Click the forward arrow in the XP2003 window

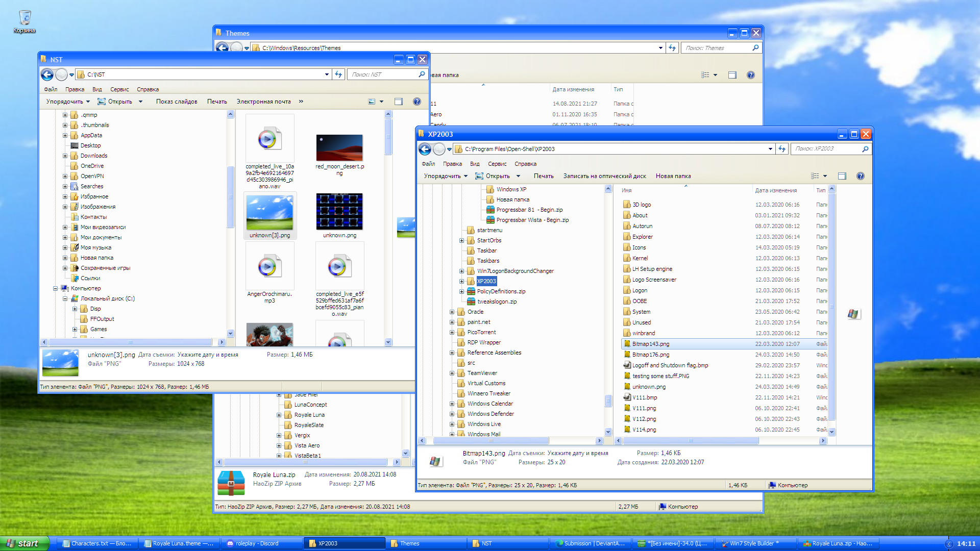pyautogui.click(x=439, y=149)
